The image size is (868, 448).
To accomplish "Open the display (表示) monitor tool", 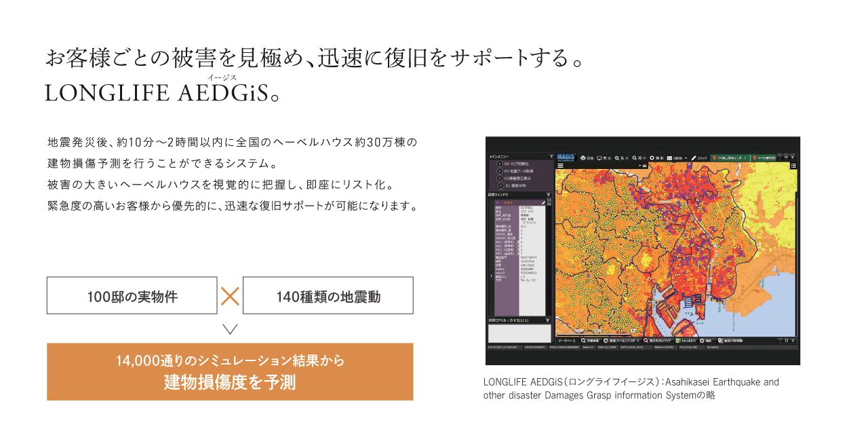I will [x=604, y=157].
